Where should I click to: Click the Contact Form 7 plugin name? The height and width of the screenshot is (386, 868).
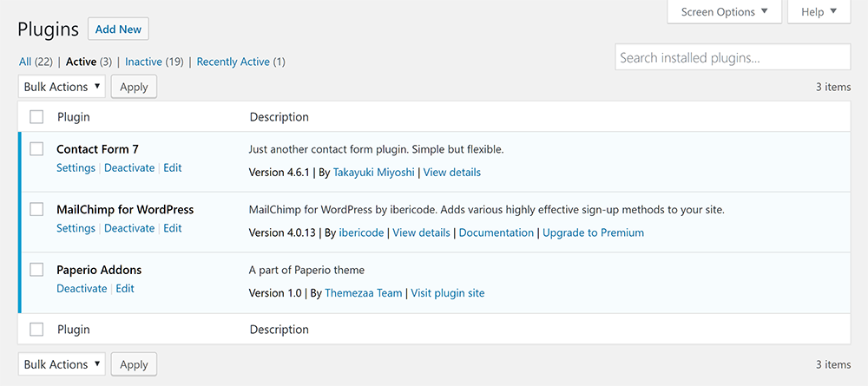97,149
